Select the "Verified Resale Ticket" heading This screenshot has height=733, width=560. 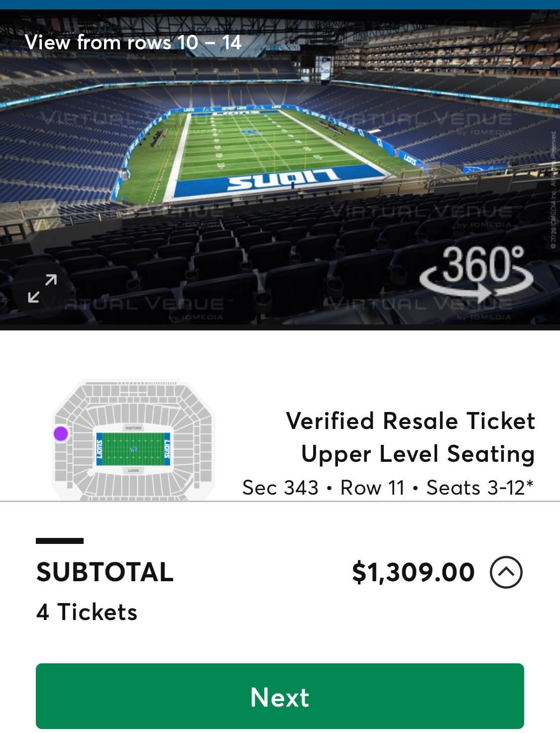tap(410, 421)
